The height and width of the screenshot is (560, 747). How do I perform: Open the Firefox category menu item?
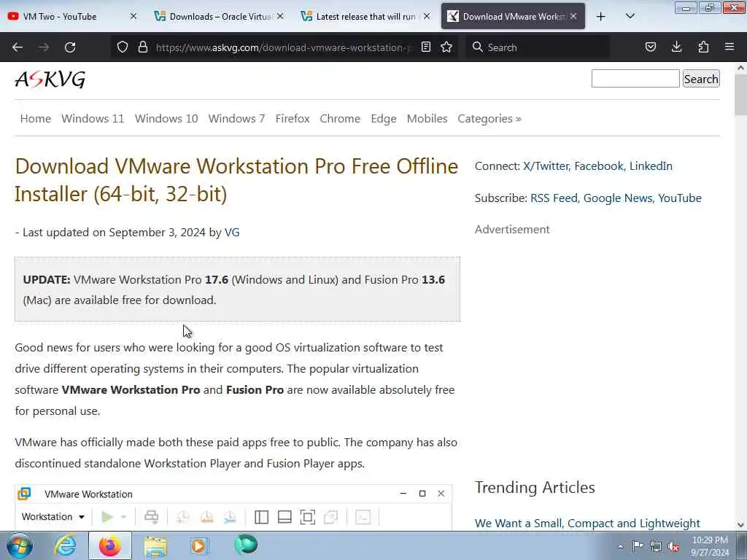pyautogui.click(x=293, y=119)
